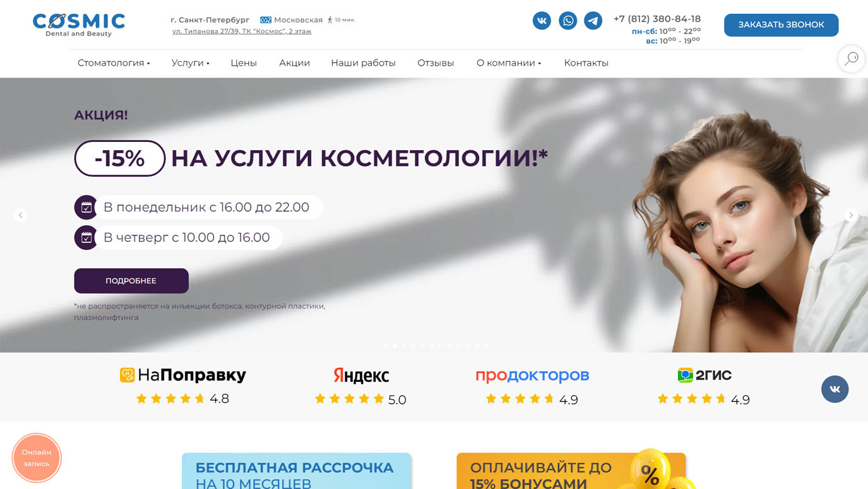The height and width of the screenshot is (489, 868).
Task: Click the ЗАКАЗАТЬ ЗВОНОК button
Action: (x=781, y=25)
